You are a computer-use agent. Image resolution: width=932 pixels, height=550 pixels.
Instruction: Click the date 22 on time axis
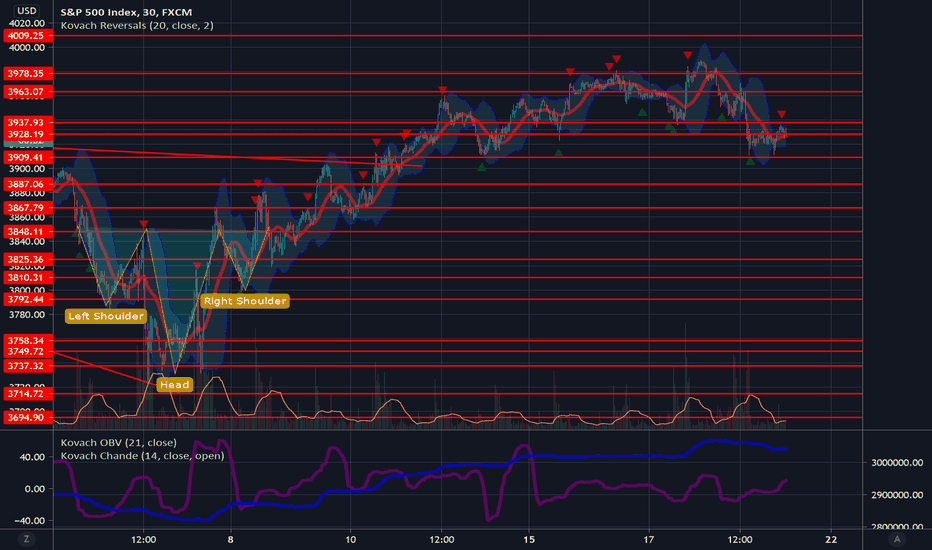tap(831, 539)
